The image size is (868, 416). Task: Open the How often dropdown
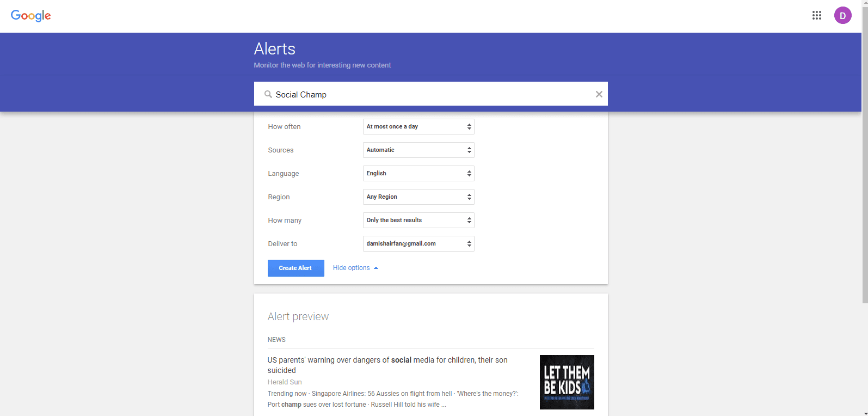418,126
